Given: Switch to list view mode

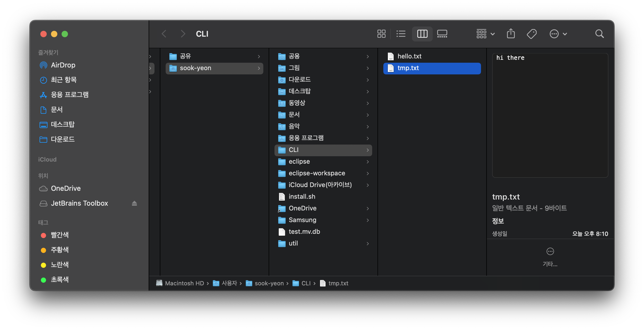Looking at the screenshot, I should click(x=401, y=34).
